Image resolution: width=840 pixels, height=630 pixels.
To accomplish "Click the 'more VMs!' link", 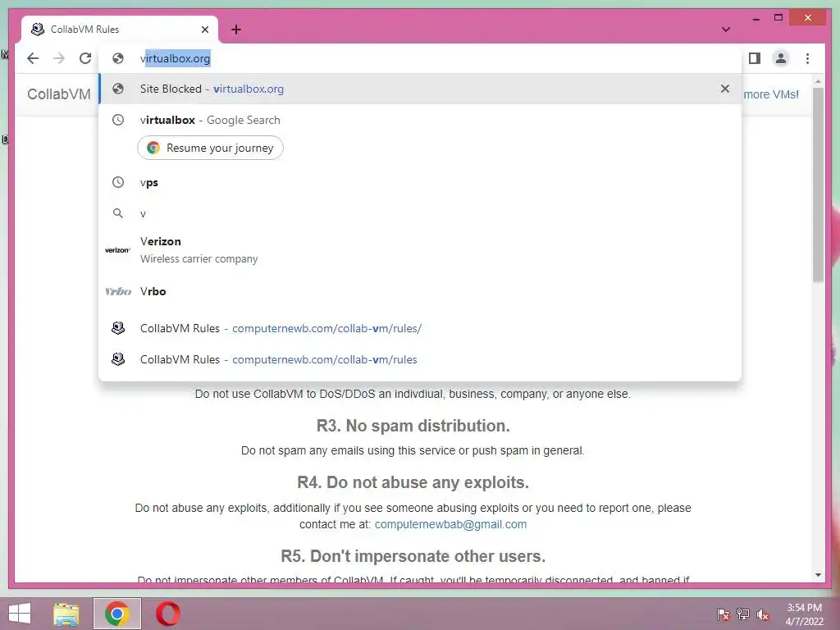I will coord(771,94).
